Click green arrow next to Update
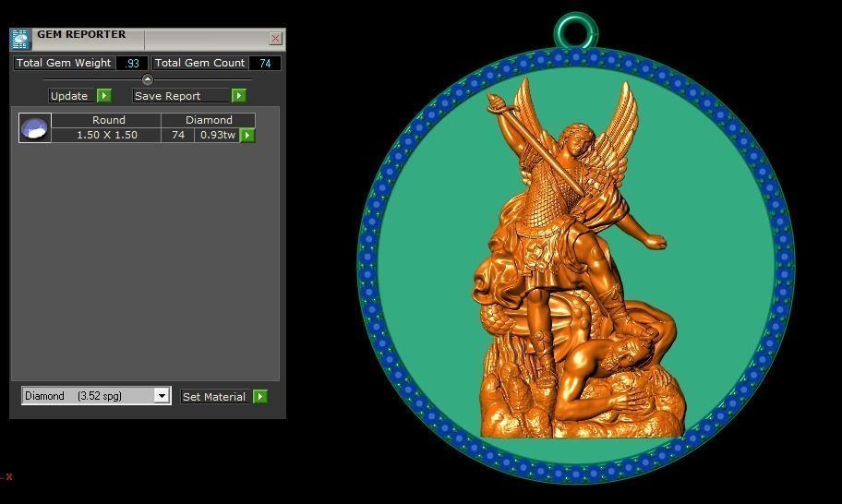Screen dimensions: 842x504 coord(104,96)
